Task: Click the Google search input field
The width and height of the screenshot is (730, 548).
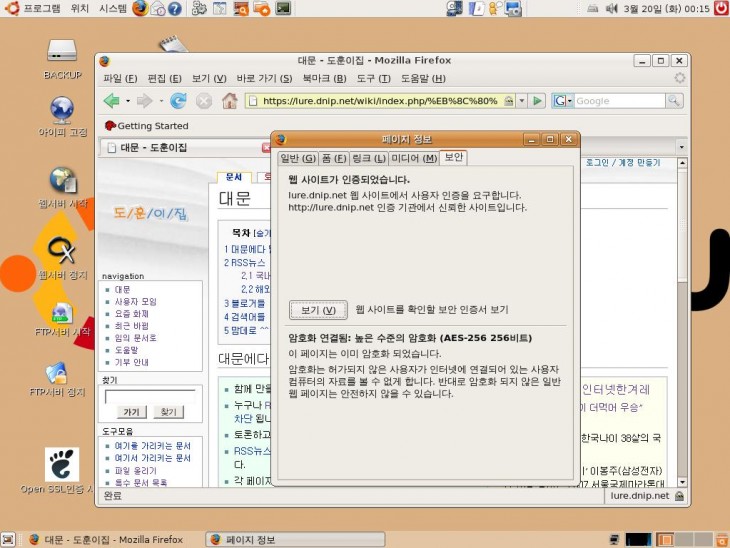Action: pyautogui.click(x=620, y=101)
